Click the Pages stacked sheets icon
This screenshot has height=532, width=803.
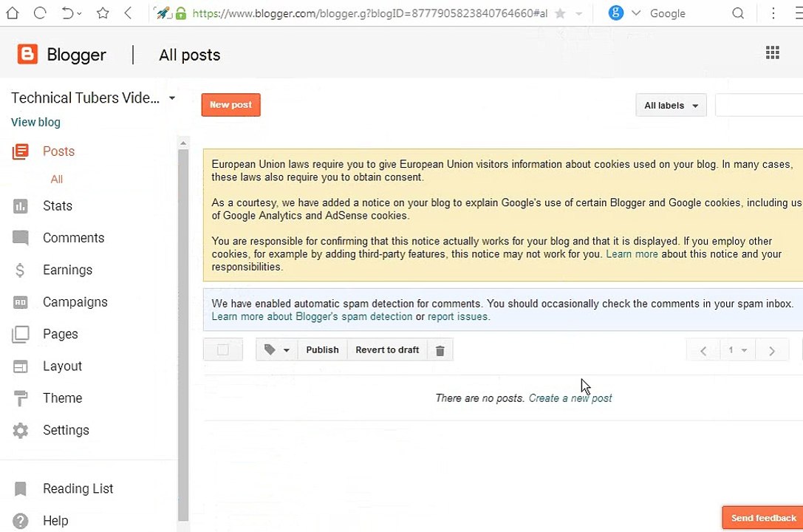click(x=20, y=334)
